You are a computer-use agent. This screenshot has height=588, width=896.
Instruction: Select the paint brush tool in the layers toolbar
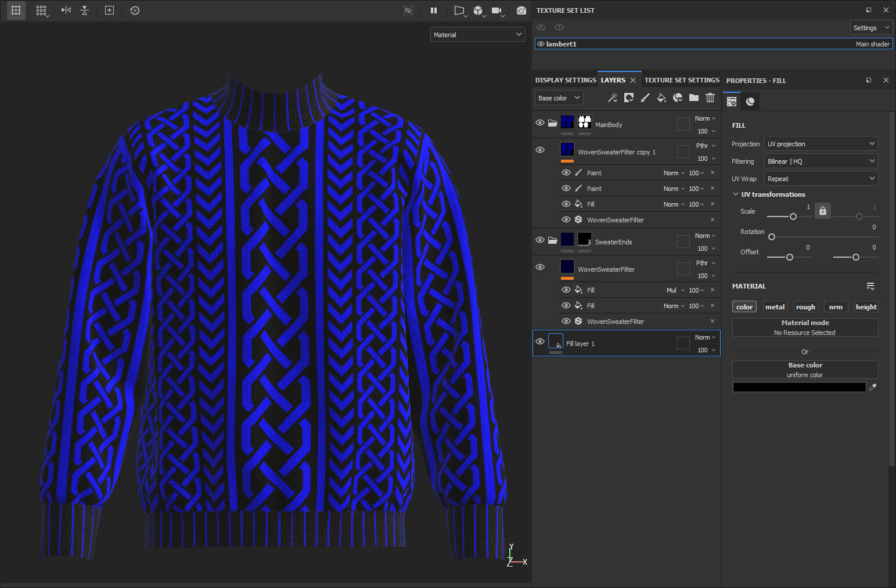pos(645,98)
